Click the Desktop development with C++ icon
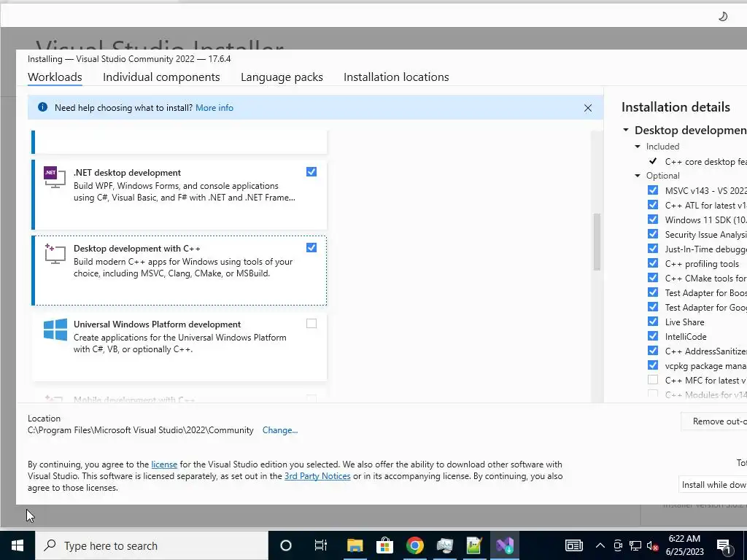747x560 pixels. 55,254
